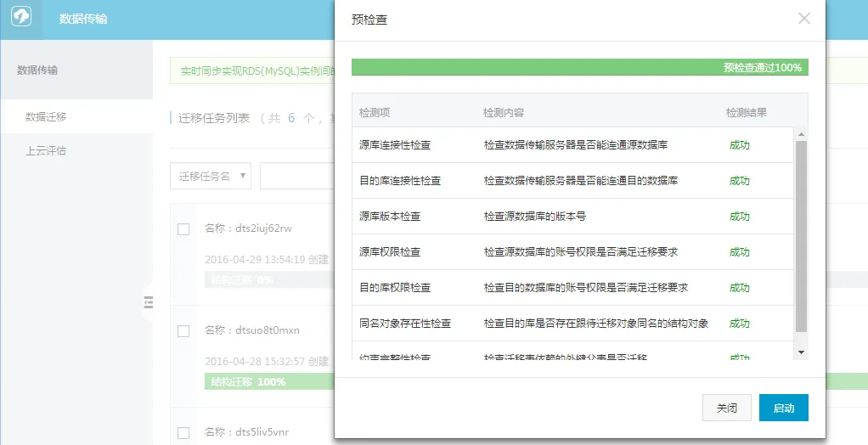Image resolution: width=868 pixels, height=445 pixels.
Task: Click the 检测结果 column header
Action: (x=747, y=113)
